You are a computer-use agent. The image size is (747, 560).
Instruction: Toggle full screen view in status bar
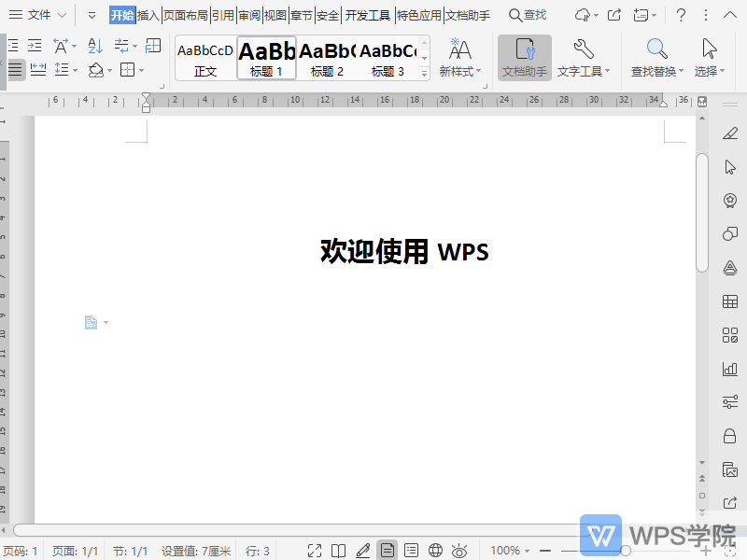click(315, 551)
